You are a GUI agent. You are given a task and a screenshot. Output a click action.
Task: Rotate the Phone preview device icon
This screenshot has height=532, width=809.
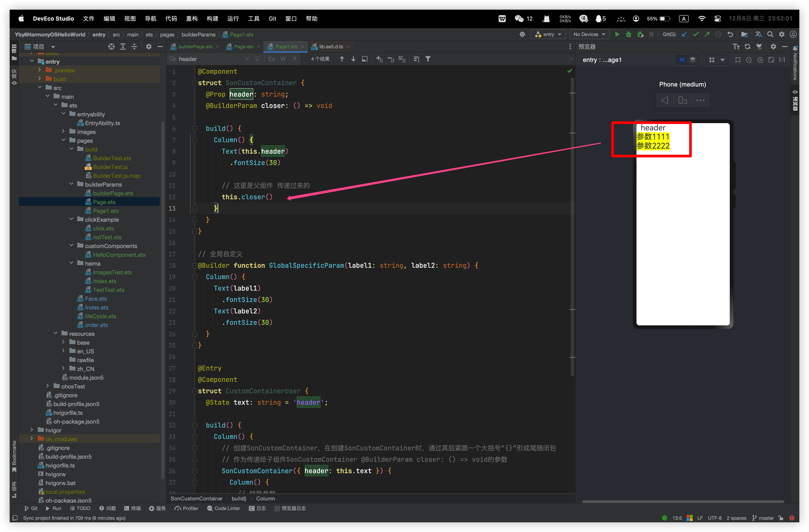point(683,100)
